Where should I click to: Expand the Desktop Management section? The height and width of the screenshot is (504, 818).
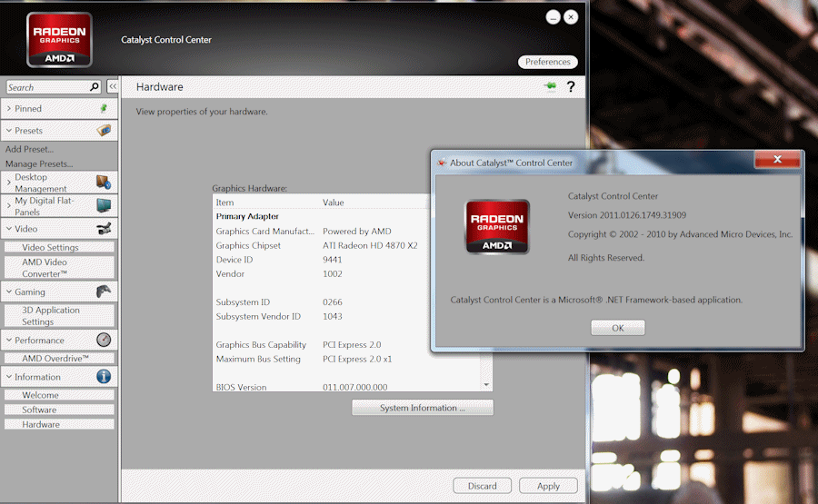9,183
